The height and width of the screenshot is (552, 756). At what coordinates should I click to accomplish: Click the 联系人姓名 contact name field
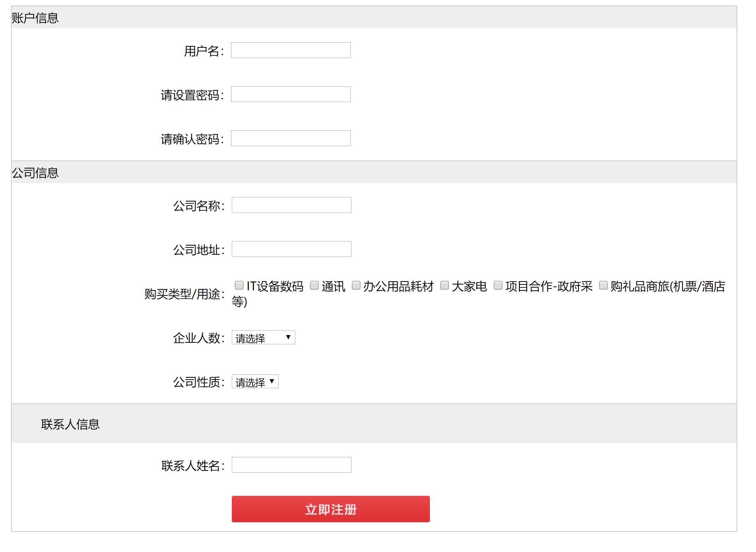(291, 465)
